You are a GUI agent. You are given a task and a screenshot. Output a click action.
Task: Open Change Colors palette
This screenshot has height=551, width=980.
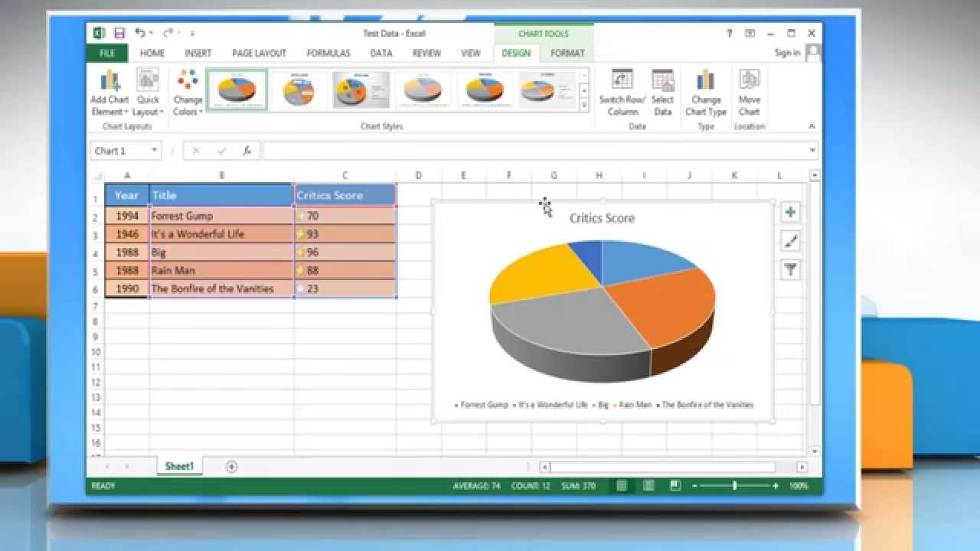(188, 93)
